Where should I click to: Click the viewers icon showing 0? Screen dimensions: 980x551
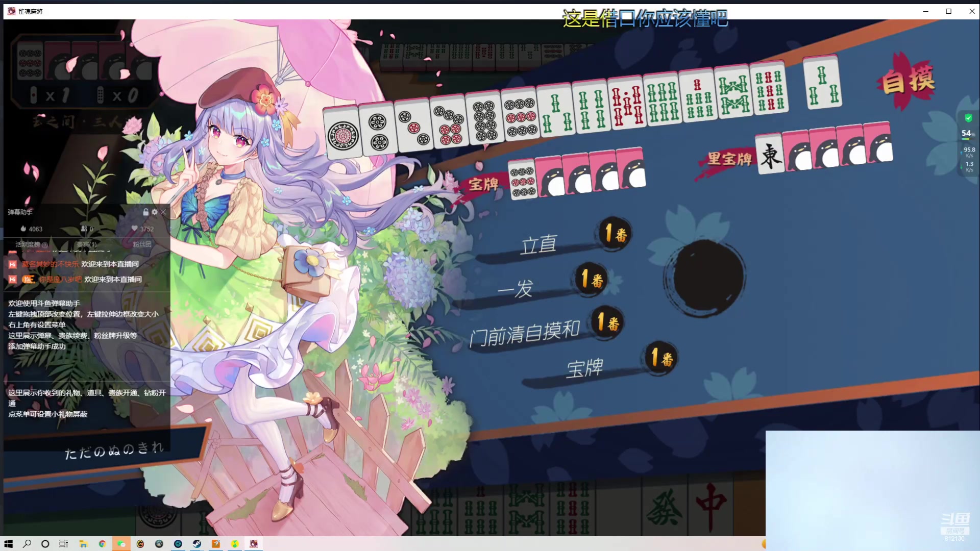[84, 229]
